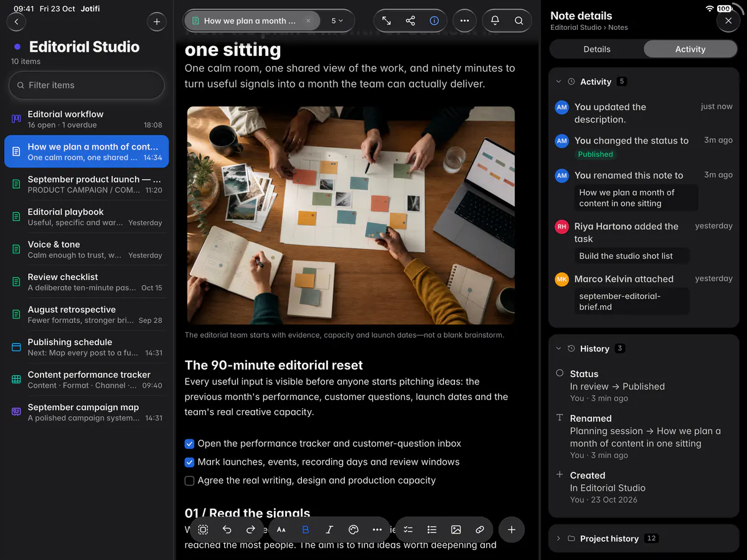Expand the Project history section

click(558, 538)
